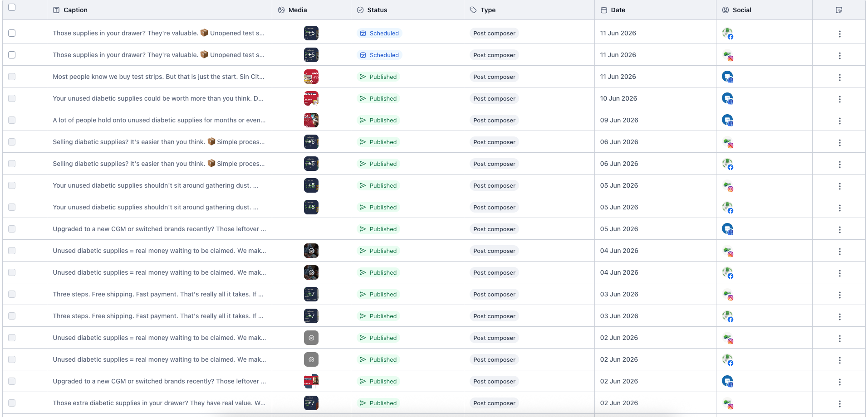The height and width of the screenshot is (417, 868).
Task: Click the Instagram account icon on second scheduled row
Action: coord(728,55)
